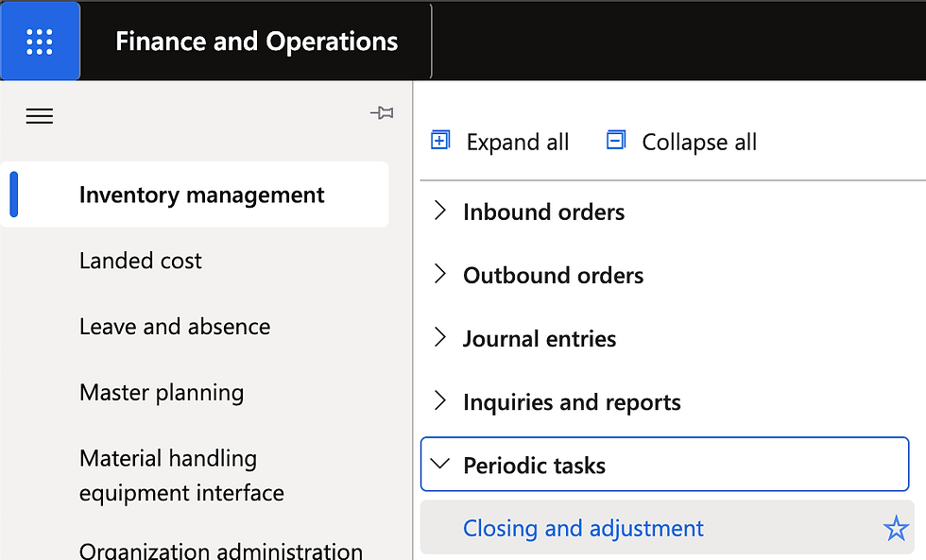Screen dimensions: 926x560
Task: Open the Landed cost module
Action: coord(141,261)
